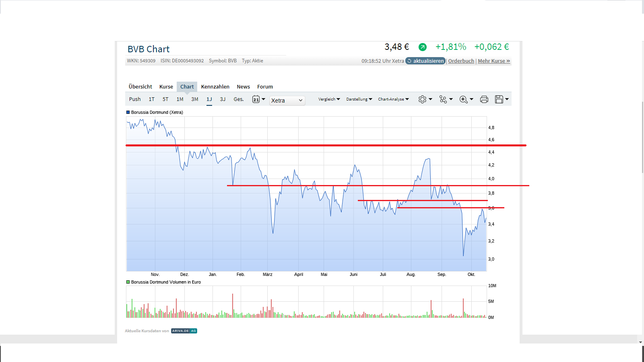Click the +1,81% change value
Viewport: 644px width, 362px height.
(x=451, y=47)
